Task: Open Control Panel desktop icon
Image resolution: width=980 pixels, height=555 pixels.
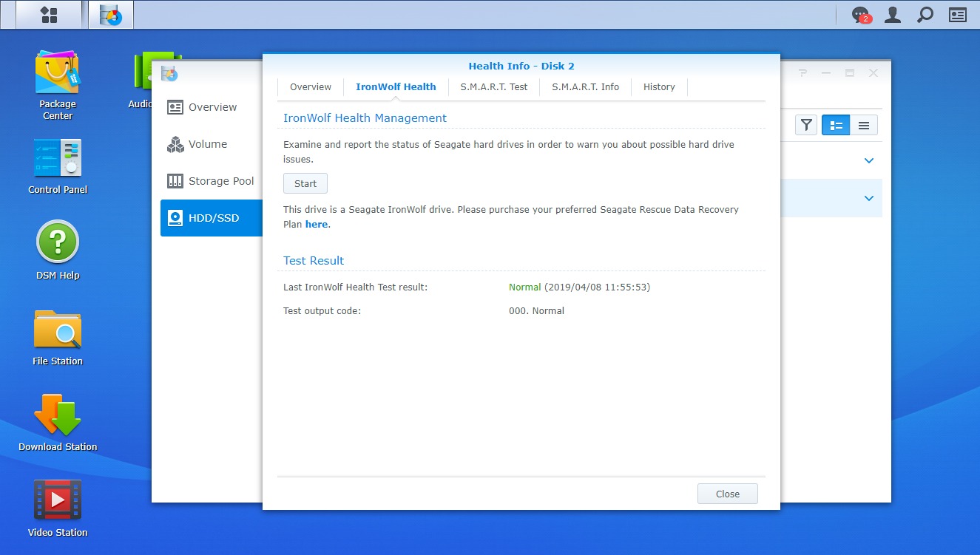Action: [58, 166]
